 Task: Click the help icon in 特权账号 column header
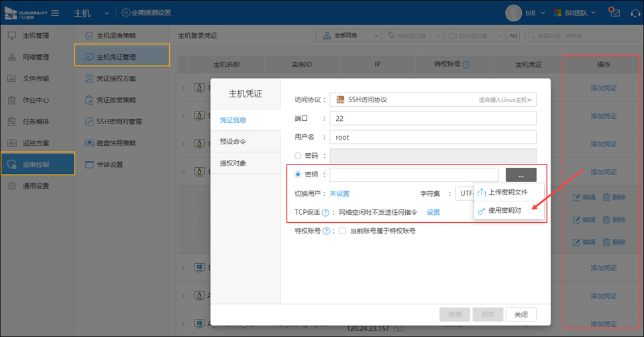466,65
